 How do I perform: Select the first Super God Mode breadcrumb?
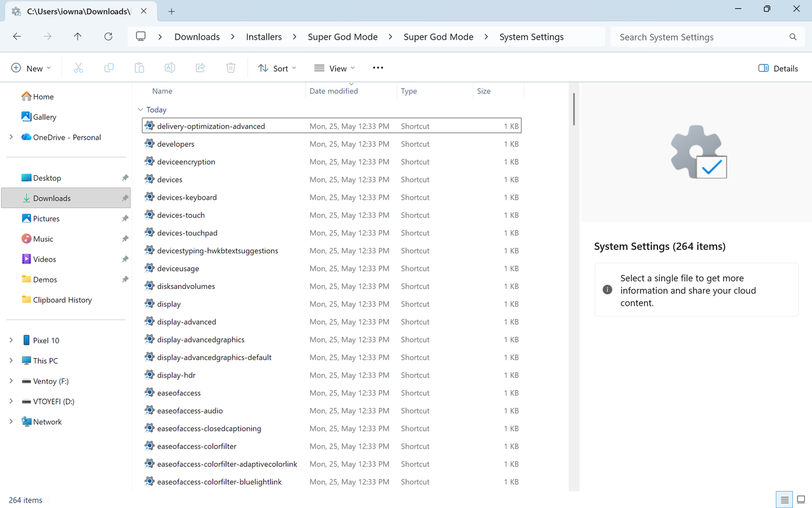pyautogui.click(x=343, y=37)
